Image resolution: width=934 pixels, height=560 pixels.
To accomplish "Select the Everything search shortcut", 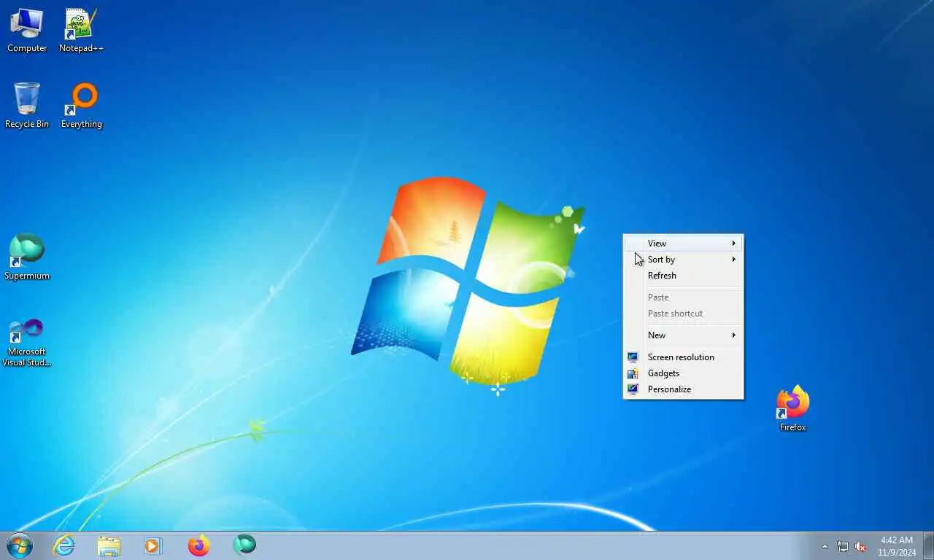I will tap(82, 106).
